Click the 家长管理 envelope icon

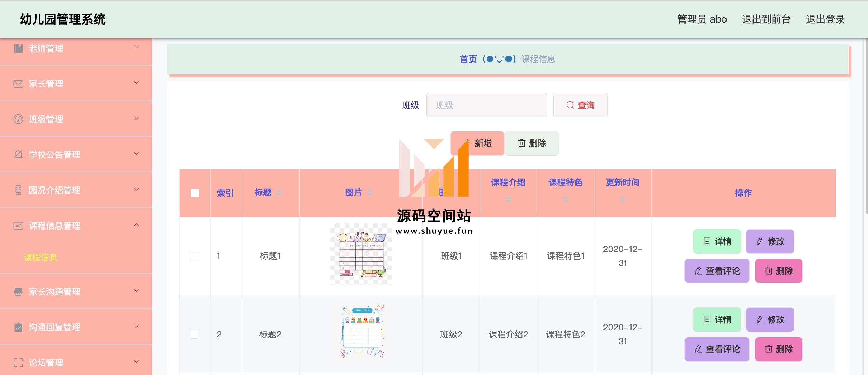point(18,84)
